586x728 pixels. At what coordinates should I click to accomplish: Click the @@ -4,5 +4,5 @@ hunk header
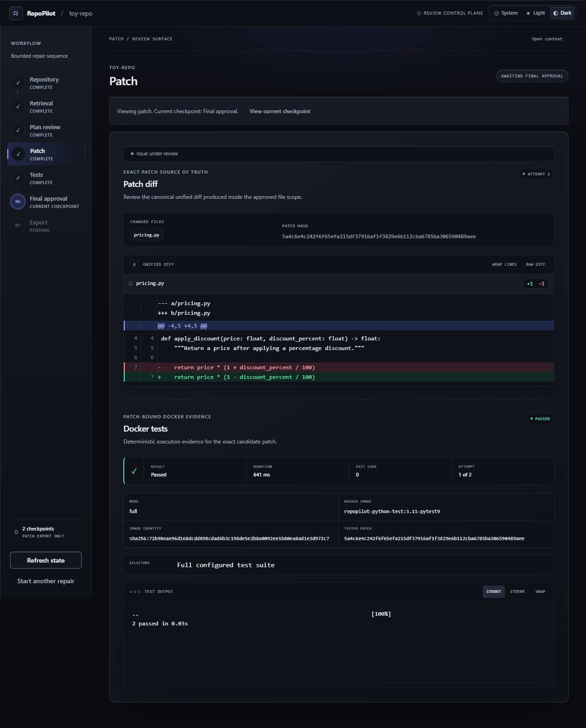click(x=339, y=326)
